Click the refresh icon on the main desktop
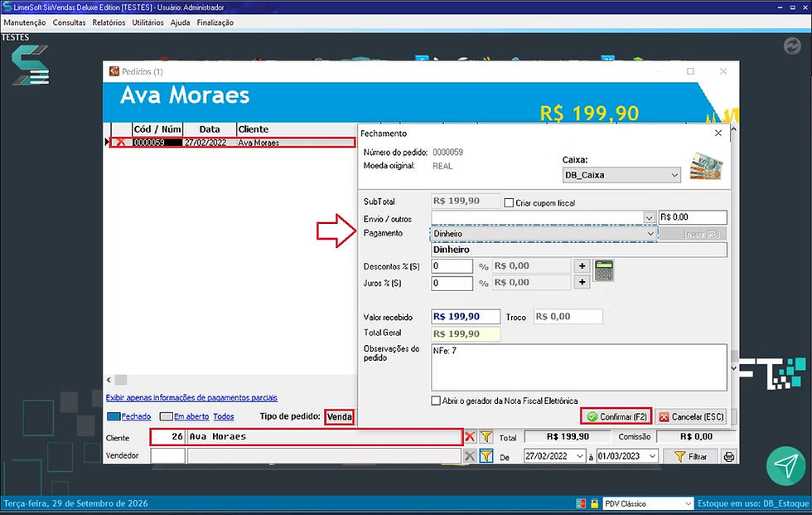The image size is (812, 515). click(x=792, y=46)
